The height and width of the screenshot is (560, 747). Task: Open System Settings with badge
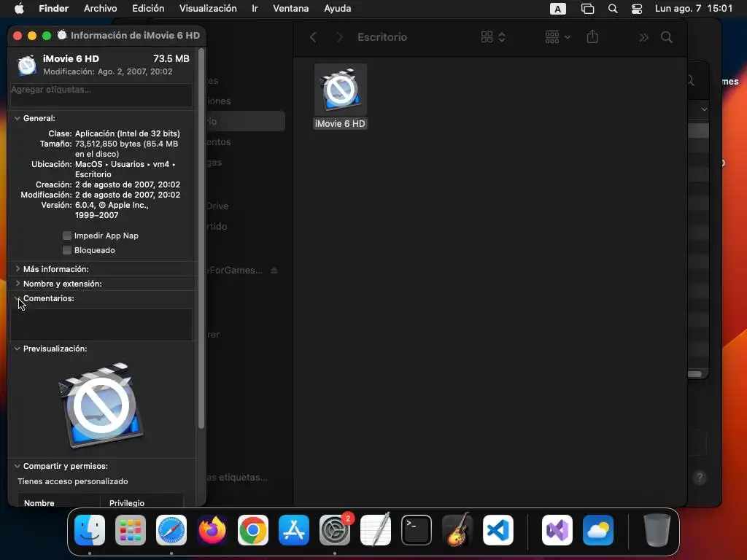coord(335,530)
